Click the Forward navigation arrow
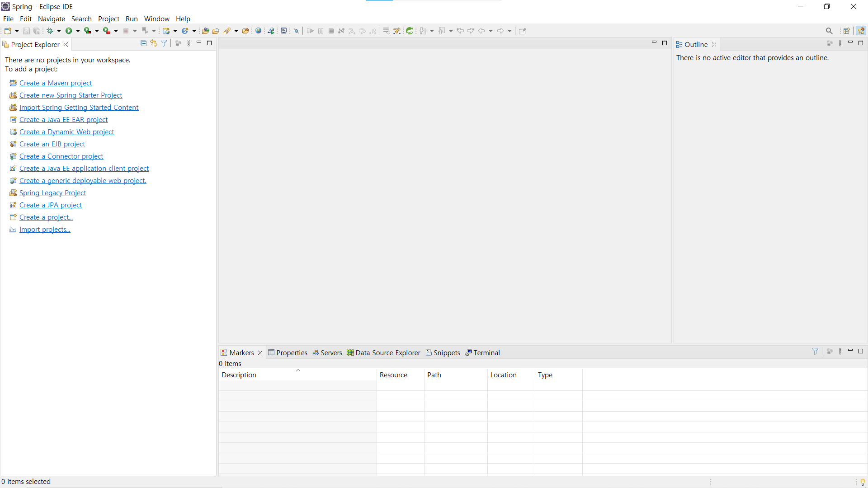The image size is (868, 488). click(x=500, y=31)
